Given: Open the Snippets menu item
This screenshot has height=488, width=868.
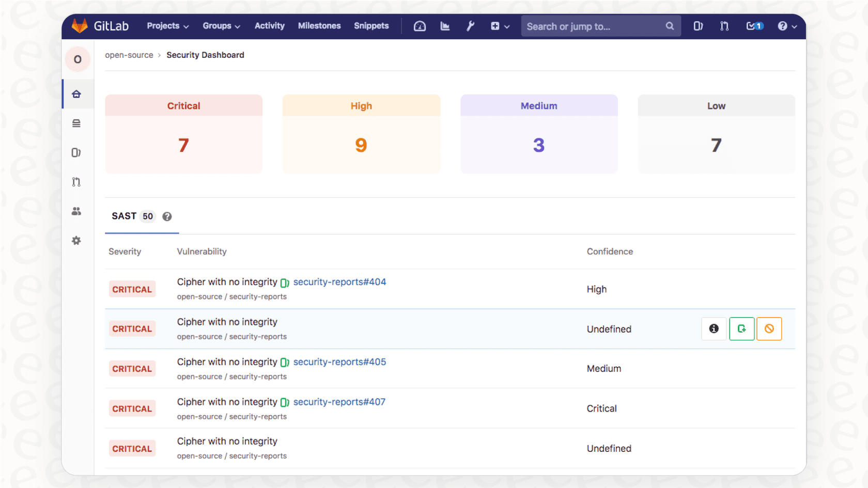Looking at the screenshot, I should 371,26.
